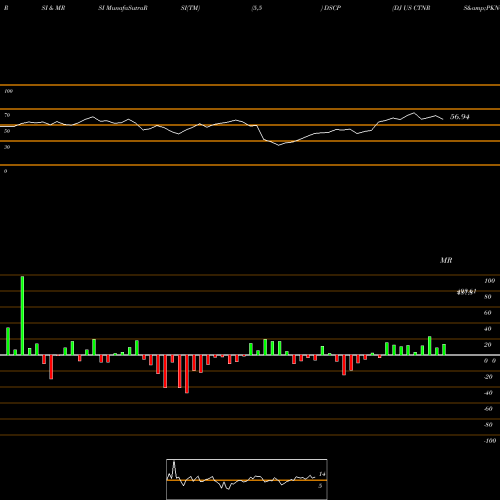This screenshot has width=500, height=500.
Task: Click the "14" label in the mini chart
Action: pyautogui.click(x=322, y=474)
